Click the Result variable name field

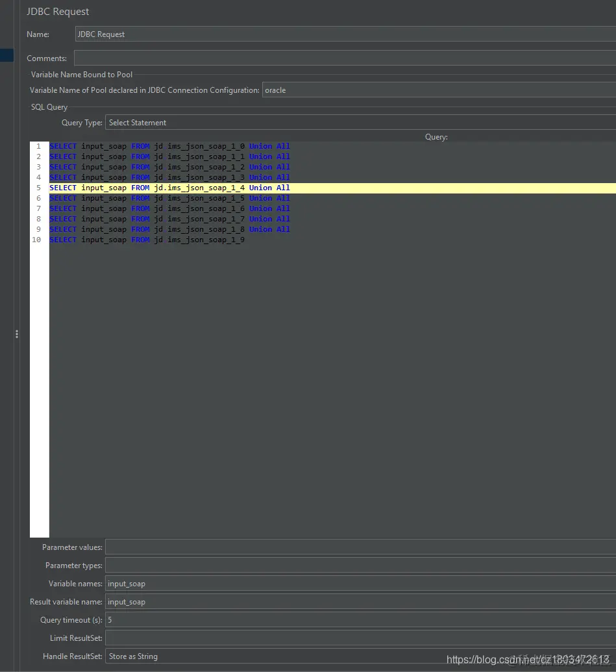pyautogui.click(x=361, y=602)
